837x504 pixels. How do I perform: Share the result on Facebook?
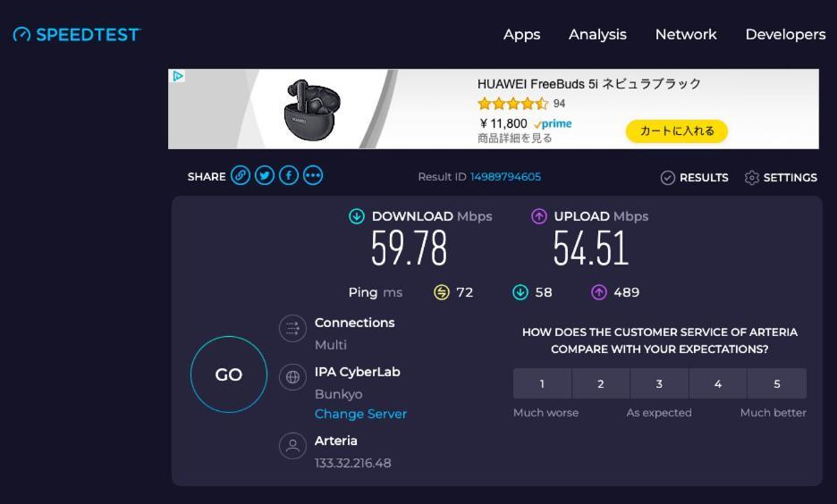coord(289,175)
